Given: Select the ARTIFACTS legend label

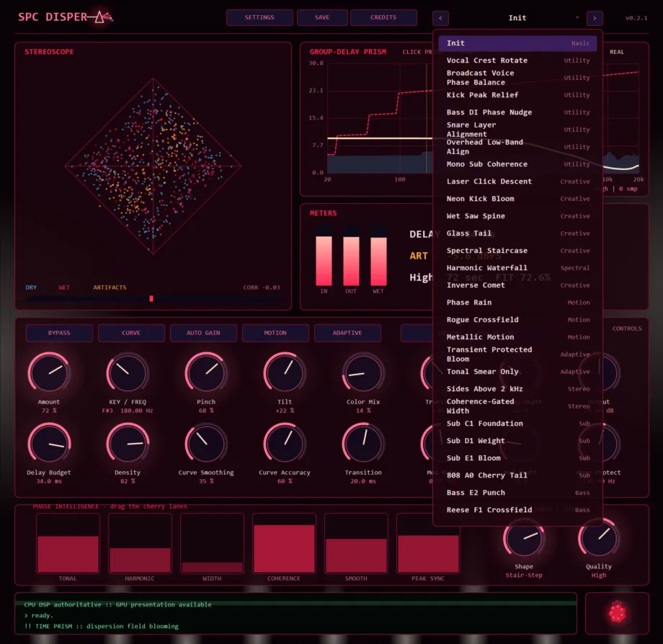Looking at the screenshot, I should tap(110, 287).
